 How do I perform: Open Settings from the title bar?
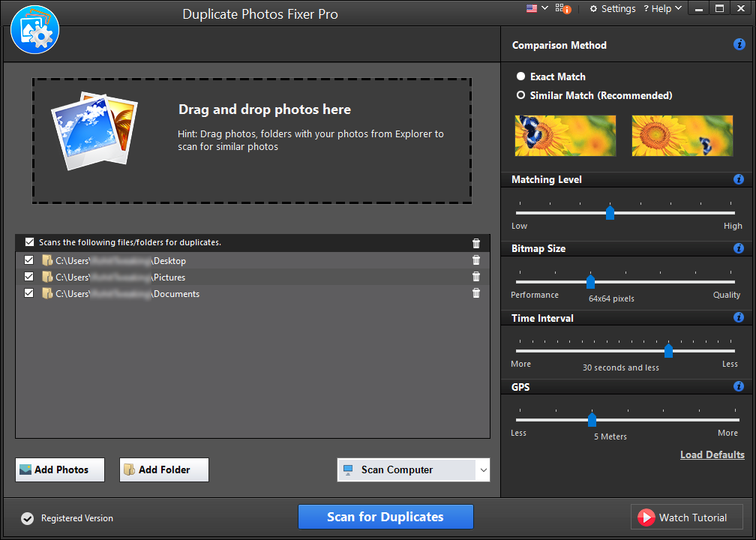tap(613, 9)
